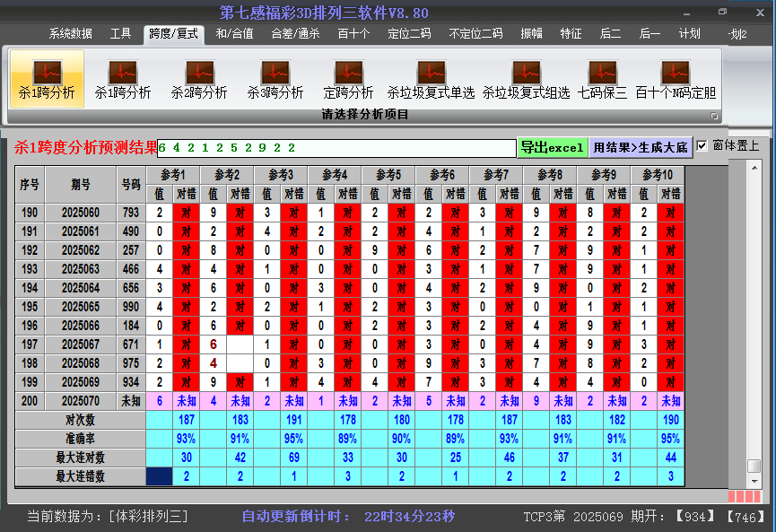Image resolution: width=776 pixels, height=532 pixels.
Task: Open the 系统数据 menu tab
Action: coord(70,34)
